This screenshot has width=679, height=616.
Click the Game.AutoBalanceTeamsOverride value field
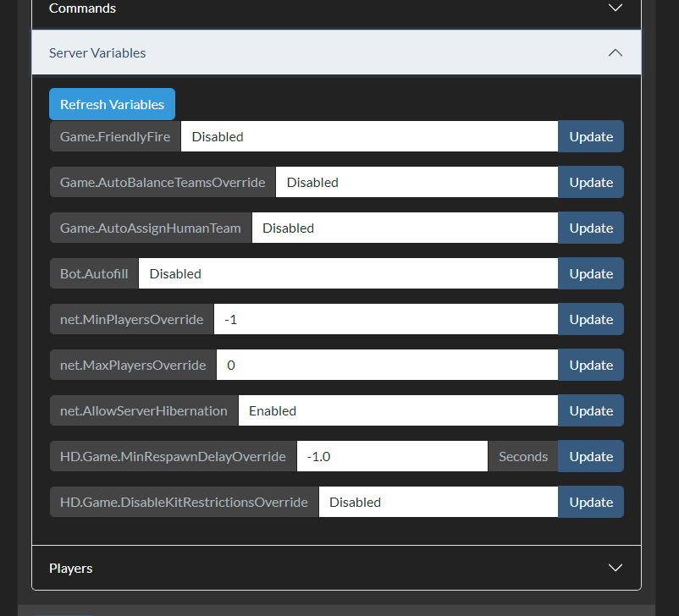click(x=417, y=182)
